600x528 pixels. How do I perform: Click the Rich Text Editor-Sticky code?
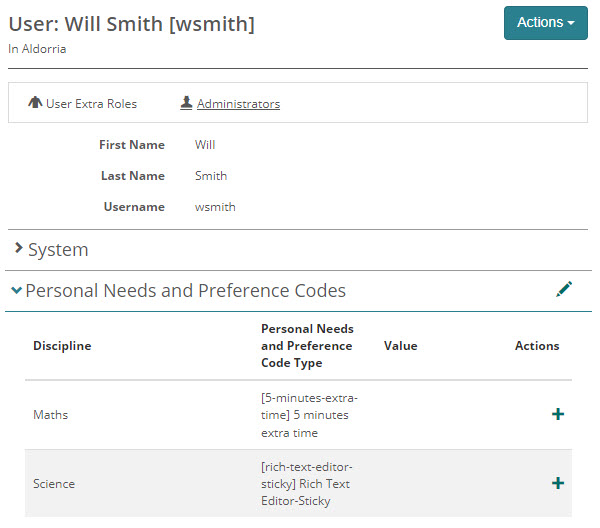[307, 484]
